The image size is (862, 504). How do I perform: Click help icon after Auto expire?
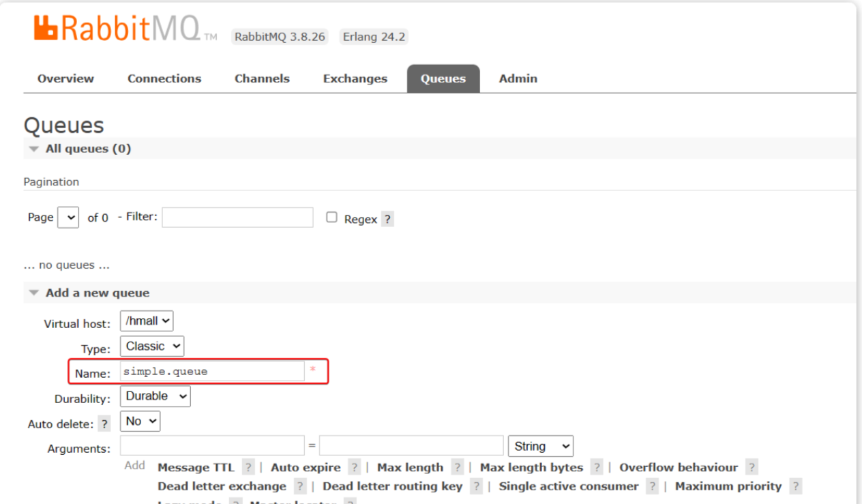[354, 468]
